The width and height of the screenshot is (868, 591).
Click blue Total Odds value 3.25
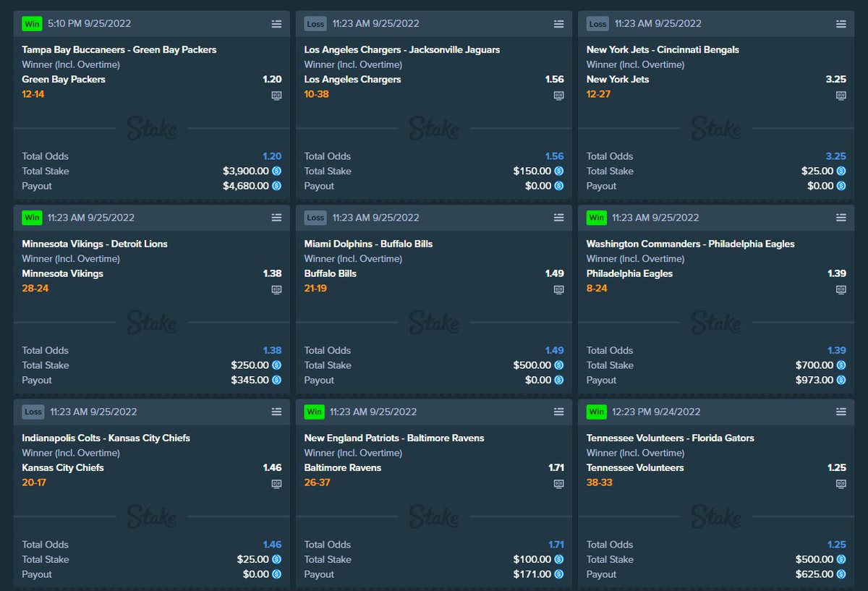[x=835, y=156]
